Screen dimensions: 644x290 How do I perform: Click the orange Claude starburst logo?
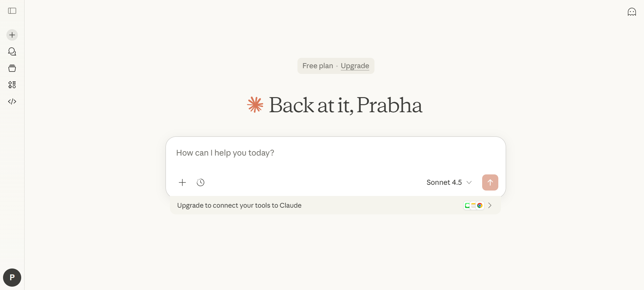[x=255, y=105]
